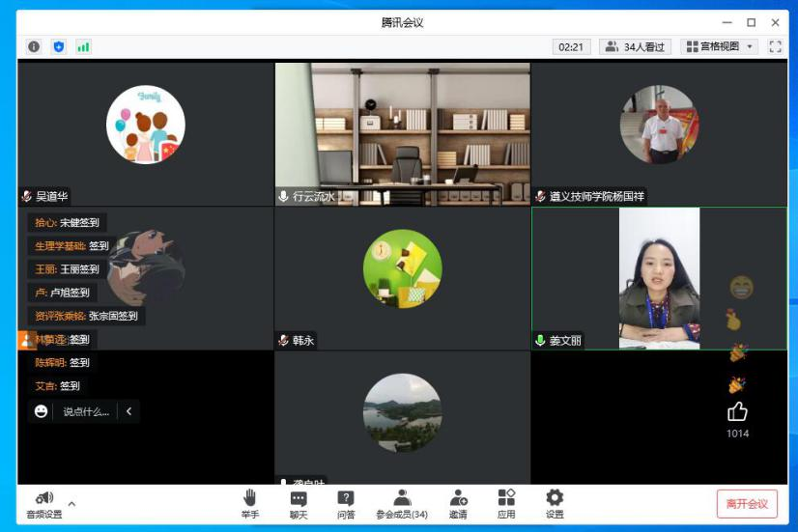Click chat message 陈辉明: 签到
The image size is (798, 532).
pyautogui.click(x=62, y=363)
